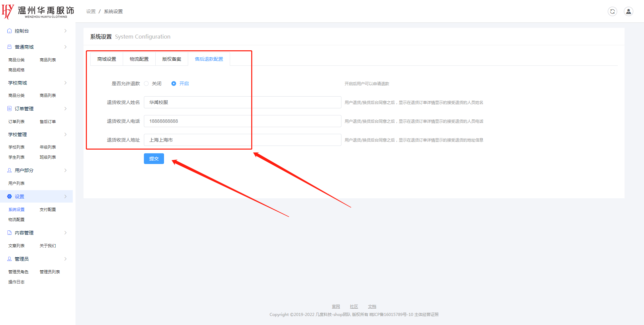Expand the 学校商城 chevron
644x325 pixels.
point(65,83)
